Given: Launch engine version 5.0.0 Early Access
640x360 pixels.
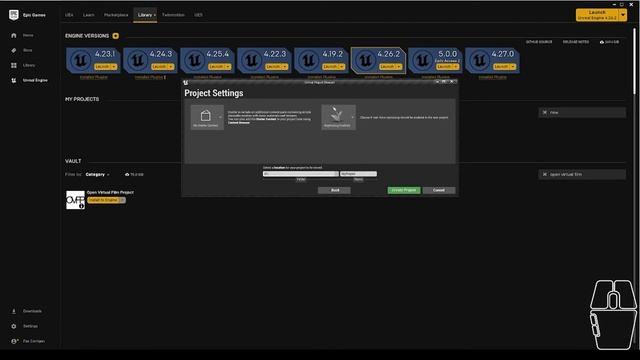Looking at the screenshot, I should (444, 67).
